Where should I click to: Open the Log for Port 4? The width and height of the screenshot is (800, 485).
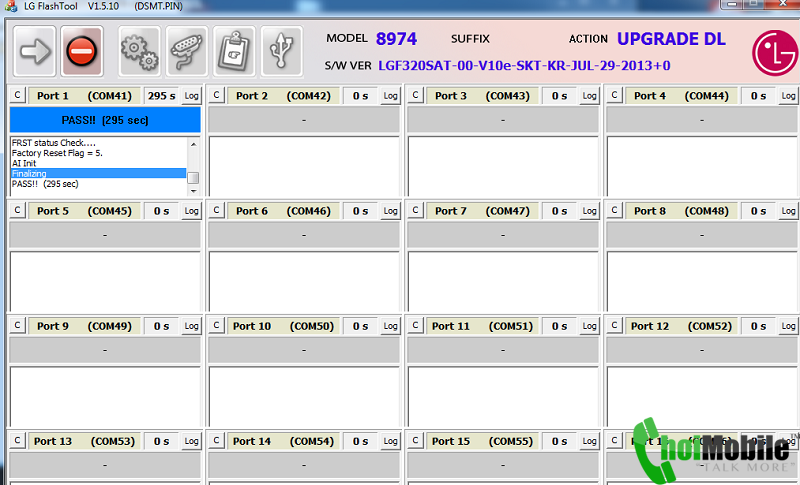(788, 96)
